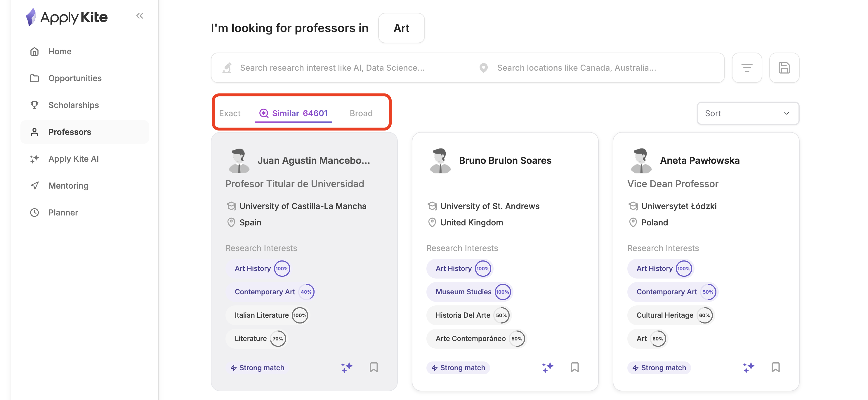Viewport: 868px width, 400px height.
Task: Bookmark Bruno Brulon Soares's profile
Action: pyautogui.click(x=574, y=367)
